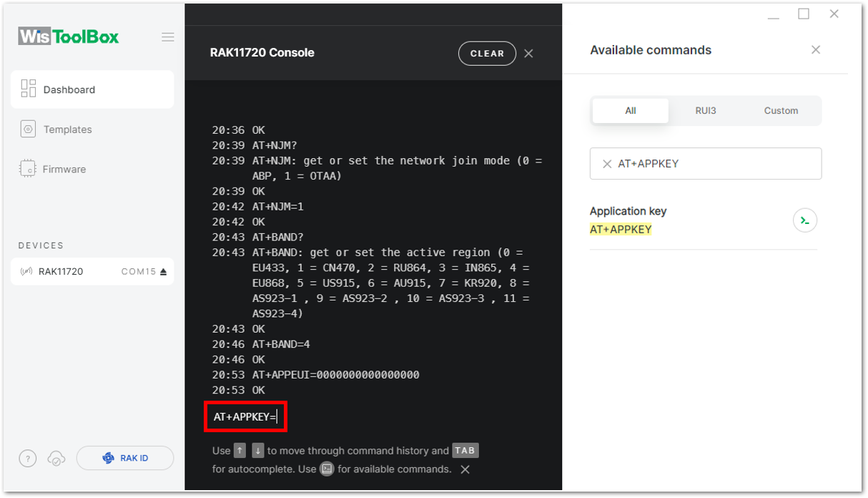This screenshot has height=498, width=868.
Task: Click the AT+BAND=4 console line
Action: 281,344
